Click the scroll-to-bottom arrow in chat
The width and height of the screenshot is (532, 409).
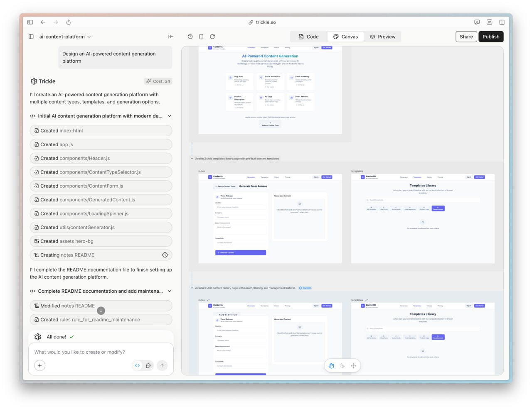tap(101, 311)
